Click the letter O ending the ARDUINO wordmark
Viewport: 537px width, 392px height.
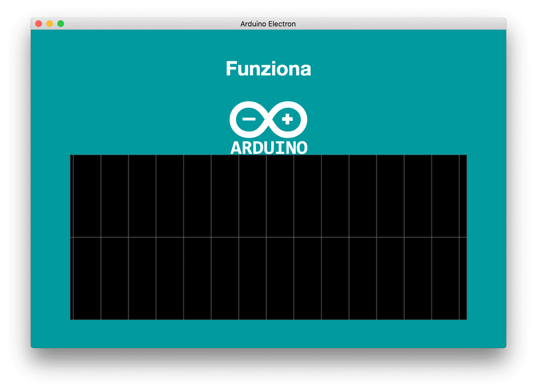coord(302,148)
